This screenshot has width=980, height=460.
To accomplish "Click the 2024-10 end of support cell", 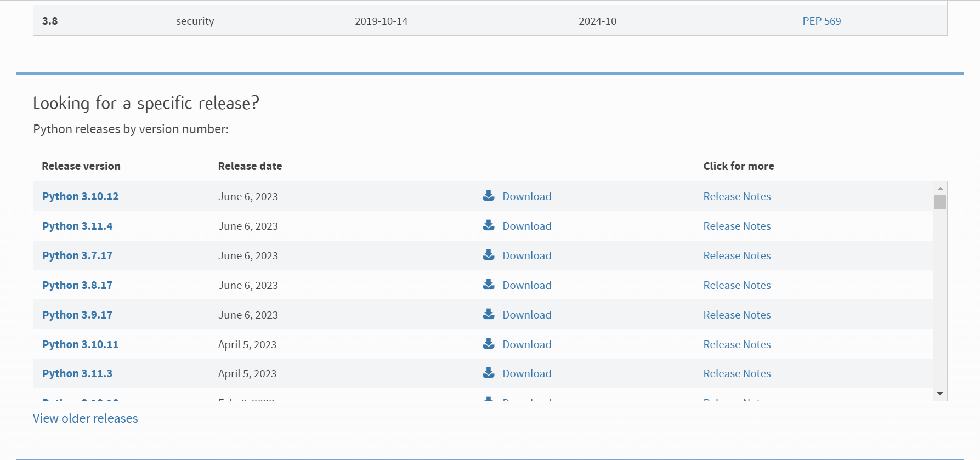I will [x=598, y=21].
